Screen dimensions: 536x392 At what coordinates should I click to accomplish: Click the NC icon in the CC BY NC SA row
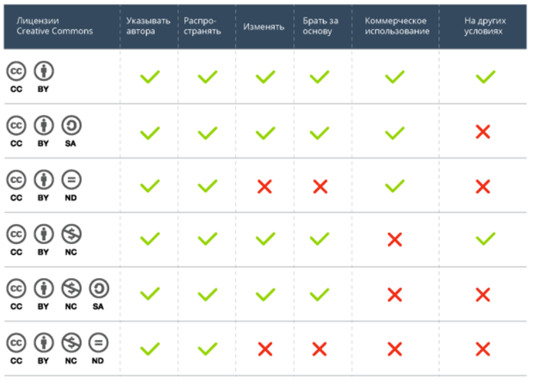point(71,289)
